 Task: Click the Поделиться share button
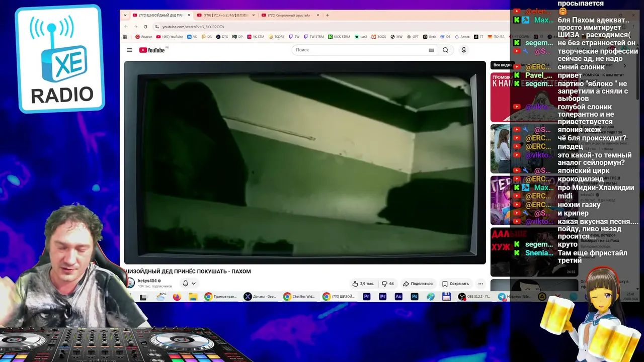click(x=418, y=284)
